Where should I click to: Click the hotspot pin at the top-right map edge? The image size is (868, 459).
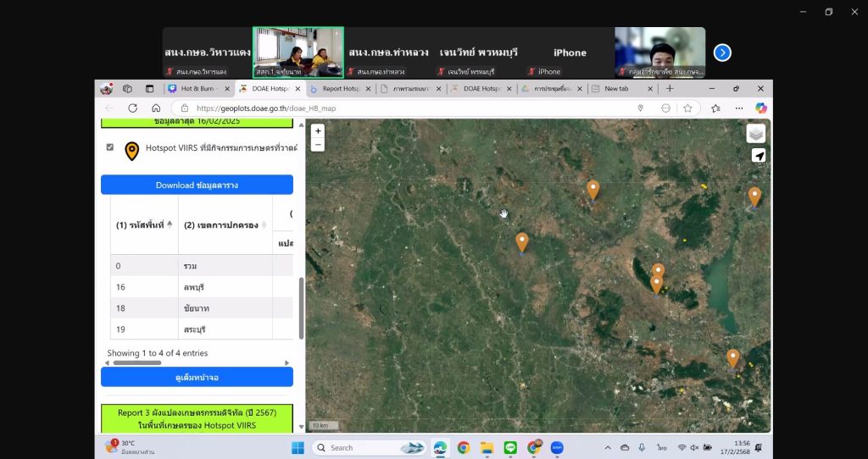[x=754, y=196]
